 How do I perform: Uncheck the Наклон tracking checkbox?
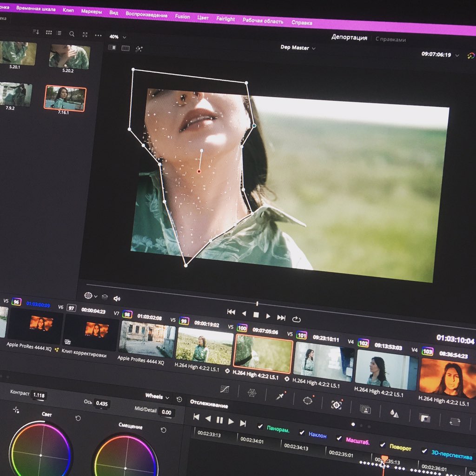(x=302, y=432)
